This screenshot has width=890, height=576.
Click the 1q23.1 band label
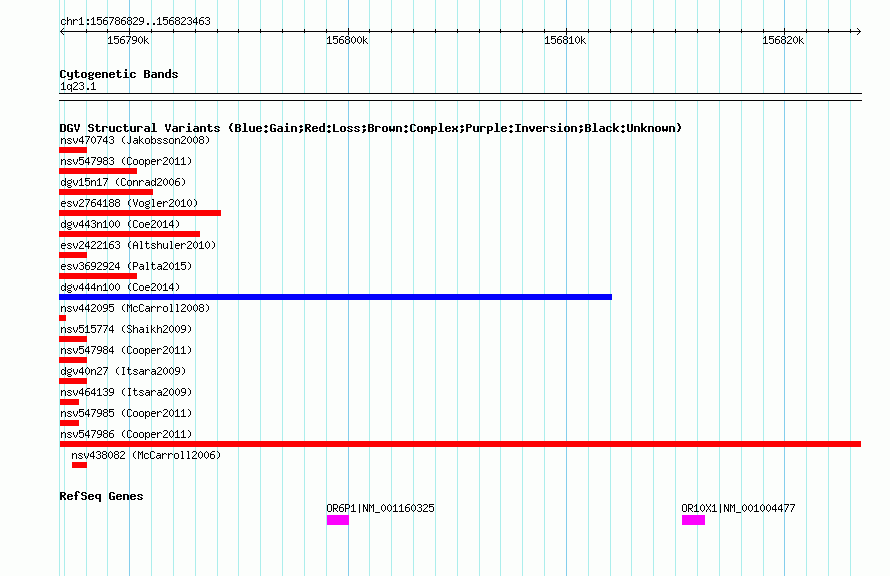pyautogui.click(x=78, y=86)
